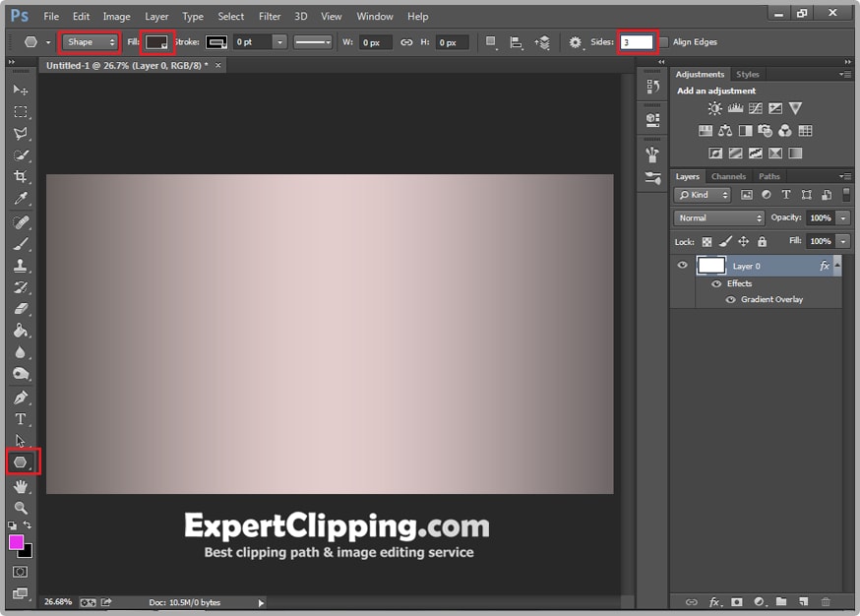Image resolution: width=860 pixels, height=616 pixels.
Task: Enable the Align Edges checkbox
Action: click(663, 42)
